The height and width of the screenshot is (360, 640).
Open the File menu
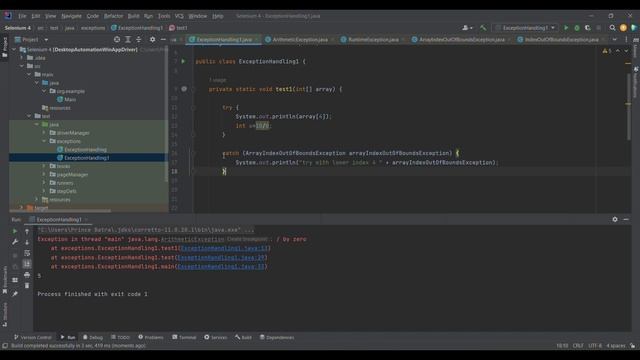[22, 16]
